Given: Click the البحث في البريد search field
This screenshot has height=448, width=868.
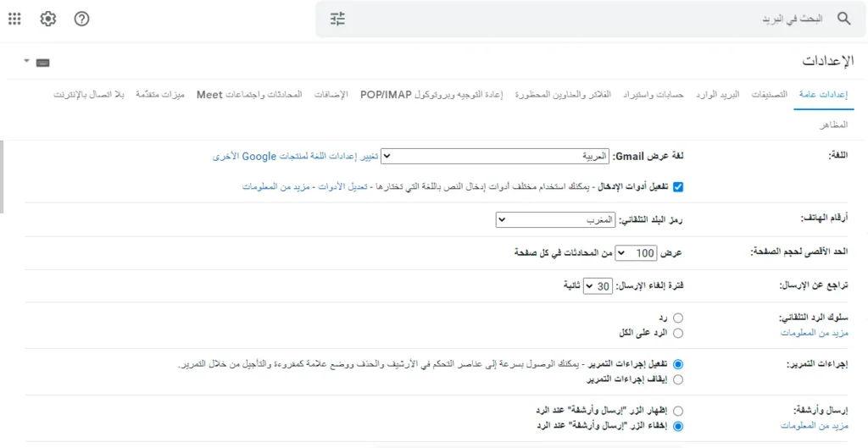Looking at the screenshot, I should point(587,19).
